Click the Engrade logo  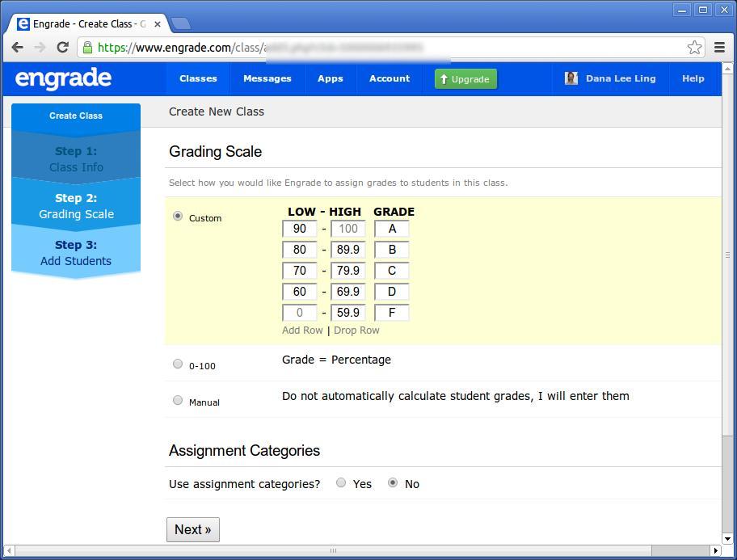click(x=62, y=78)
